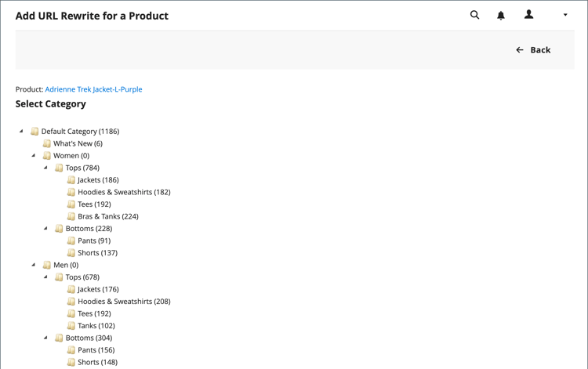This screenshot has width=588, height=369.
Task: Select the Bottoms (304) category
Action: click(x=89, y=338)
